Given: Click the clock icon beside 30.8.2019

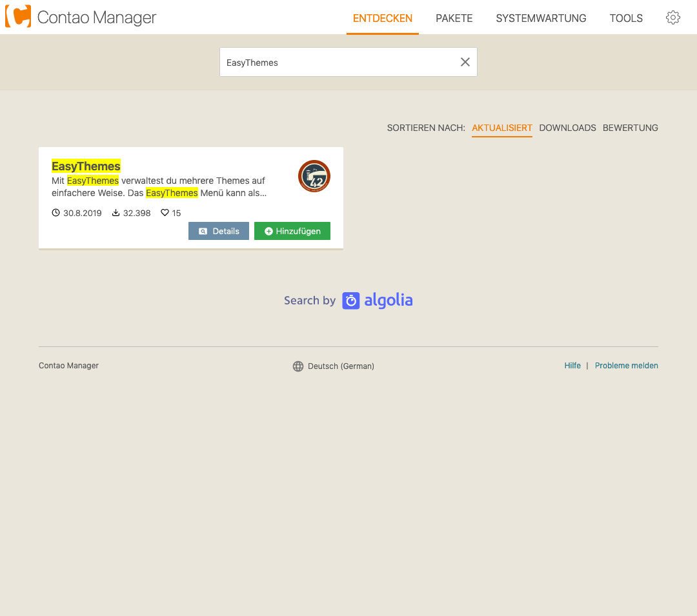Looking at the screenshot, I should pos(56,213).
